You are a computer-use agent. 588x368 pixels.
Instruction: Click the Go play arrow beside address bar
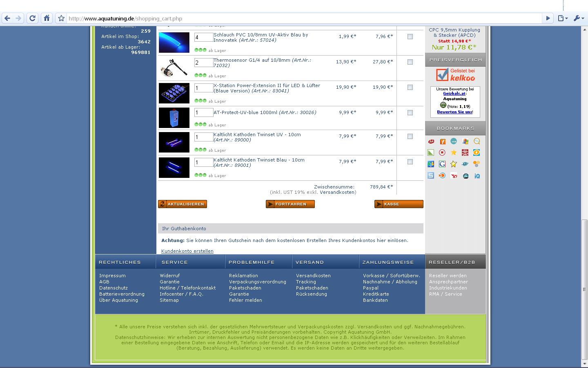coord(548,18)
